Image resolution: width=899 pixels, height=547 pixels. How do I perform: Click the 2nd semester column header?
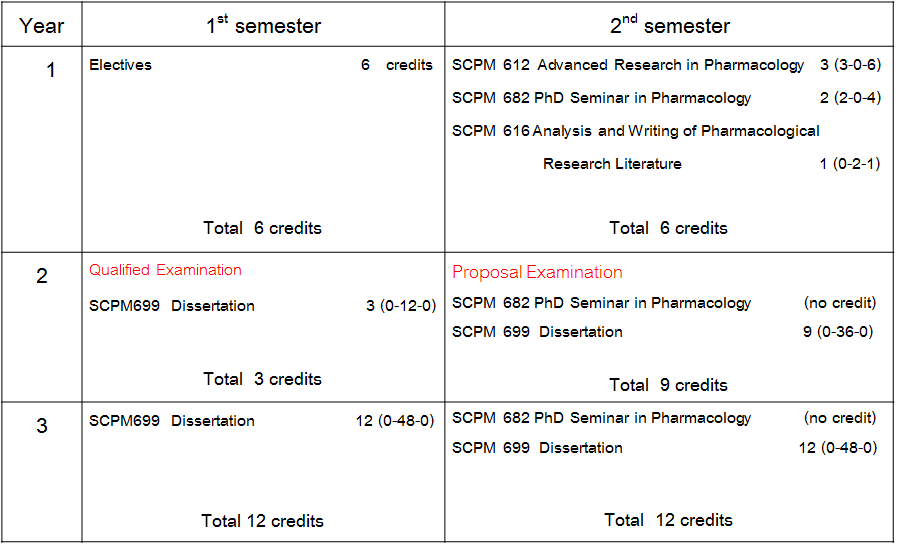pyautogui.click(x=670, y=26)
